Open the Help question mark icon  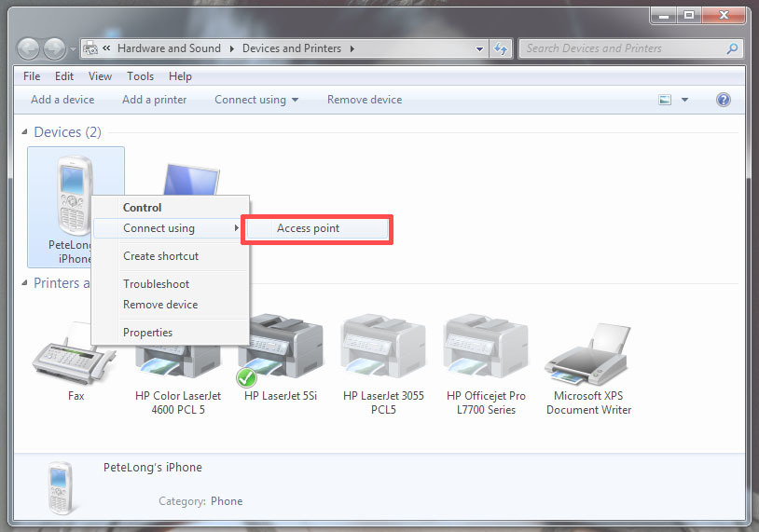(724, 100)
